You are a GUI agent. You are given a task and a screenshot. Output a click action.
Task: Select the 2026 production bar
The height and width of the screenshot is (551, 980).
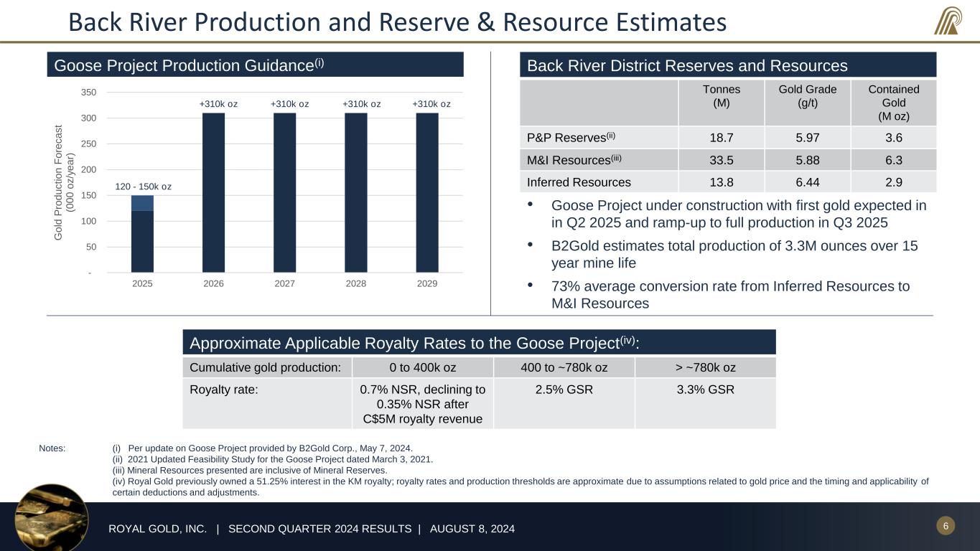point(213,192)
